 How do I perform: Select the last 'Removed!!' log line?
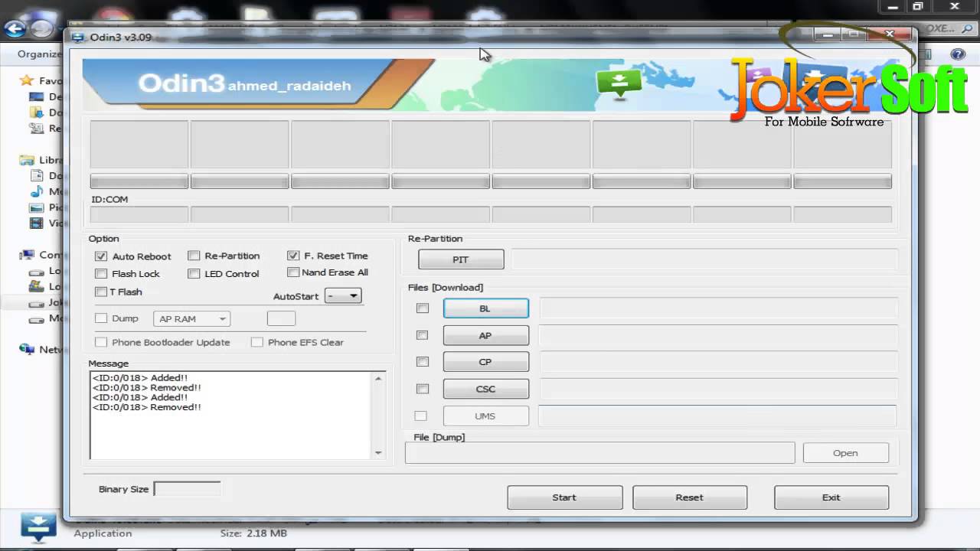click(x=147, y=407)
